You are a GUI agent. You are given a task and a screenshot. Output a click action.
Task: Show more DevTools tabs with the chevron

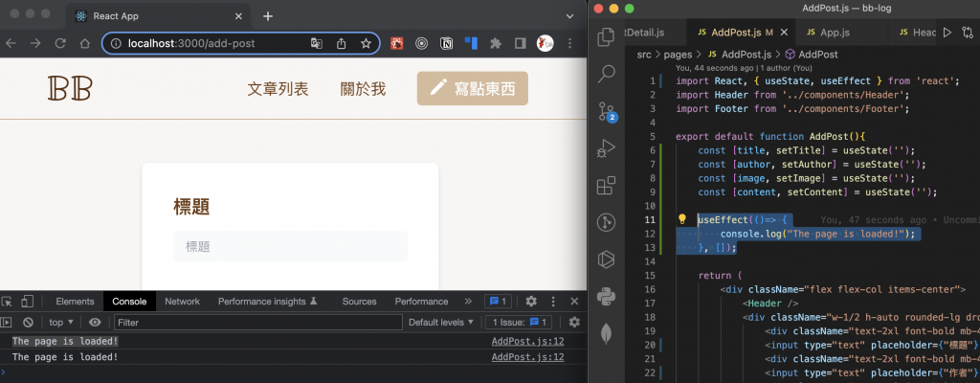pyautogui.click(x=468, y=301)
